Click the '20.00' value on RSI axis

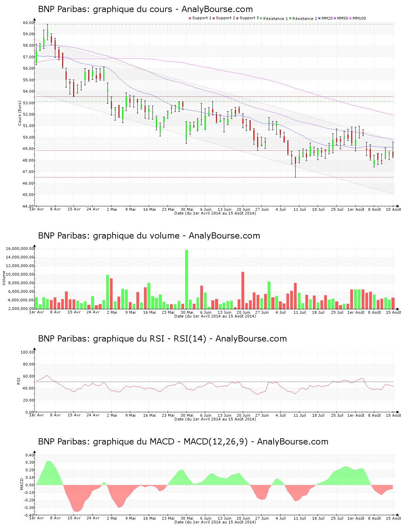tap(28, 400)
